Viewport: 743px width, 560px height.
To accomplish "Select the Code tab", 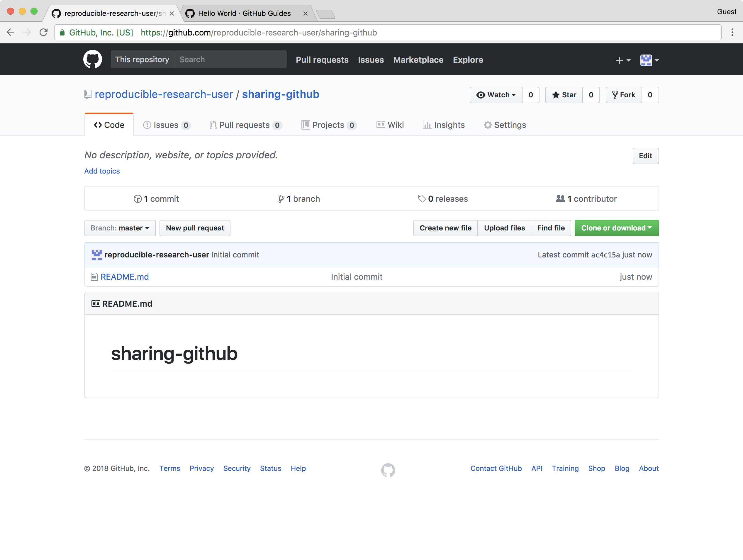I will pyautogui.click(x=109, y=125).
